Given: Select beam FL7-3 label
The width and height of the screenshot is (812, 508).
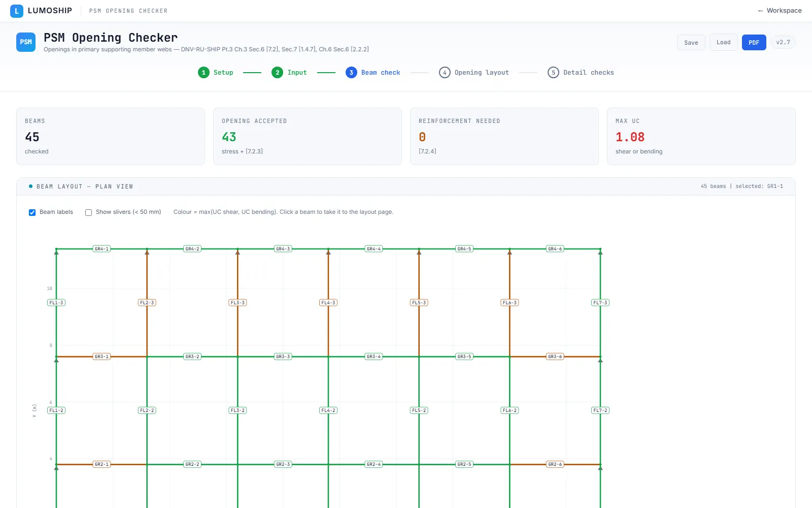Looking at the screenshot, I should pos(600,303).
